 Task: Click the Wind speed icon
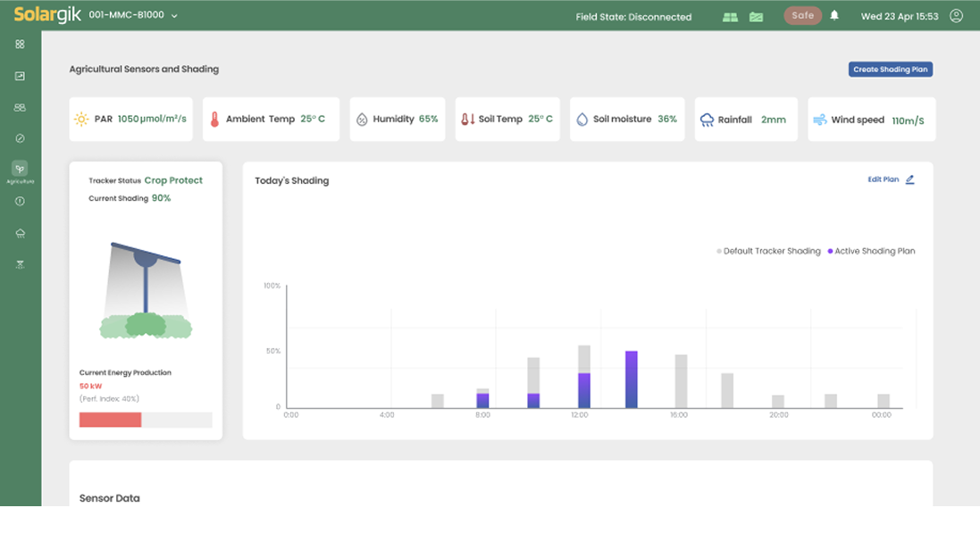tap(819, 120)
